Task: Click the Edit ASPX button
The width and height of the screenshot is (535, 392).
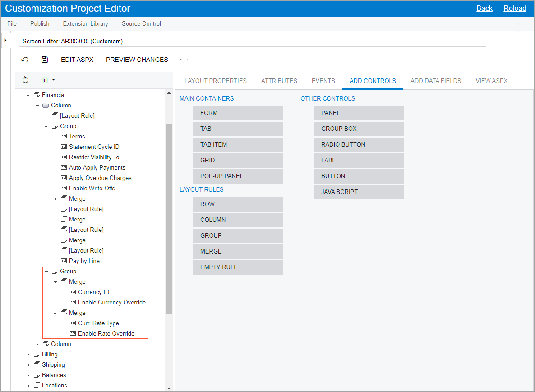Action: [x=77, y=60]
